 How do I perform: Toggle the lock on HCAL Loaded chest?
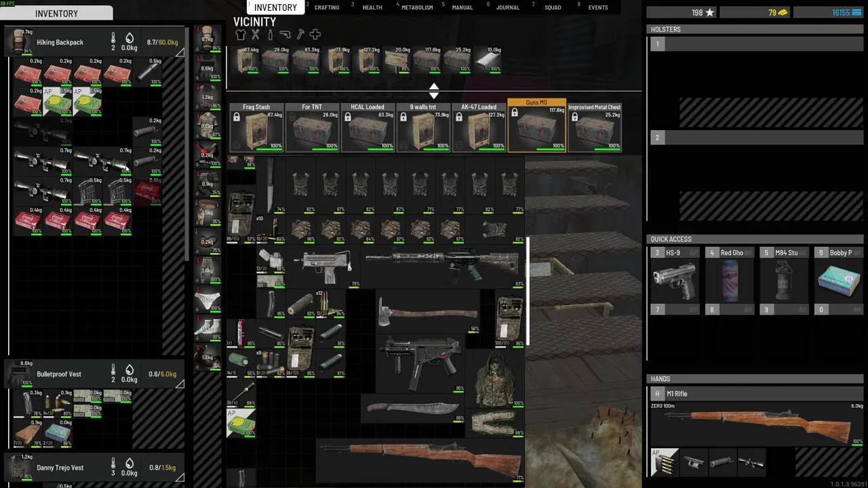pyautogui.click(x=348, y=117)
